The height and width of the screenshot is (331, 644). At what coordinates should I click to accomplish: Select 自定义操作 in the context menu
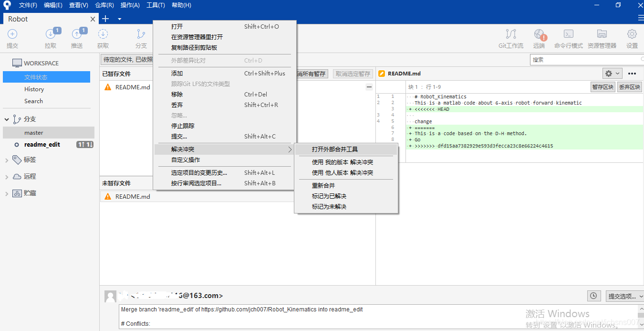[225, 160]
